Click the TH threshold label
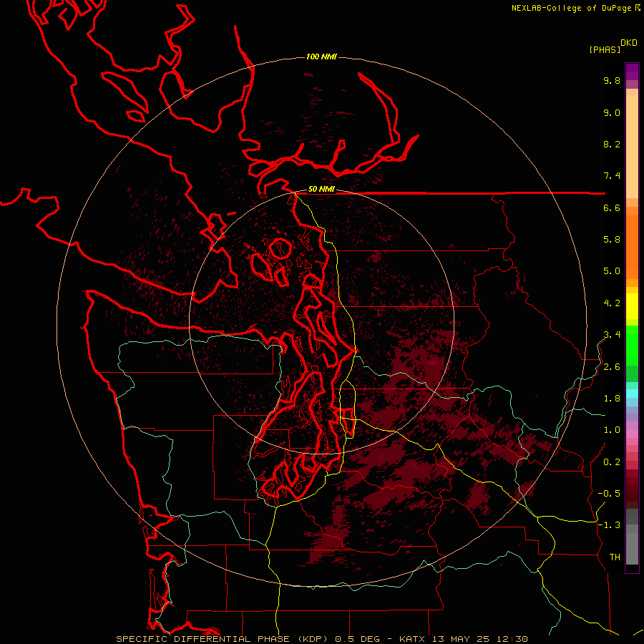This screenshot has height=644, width=644. 615,557
